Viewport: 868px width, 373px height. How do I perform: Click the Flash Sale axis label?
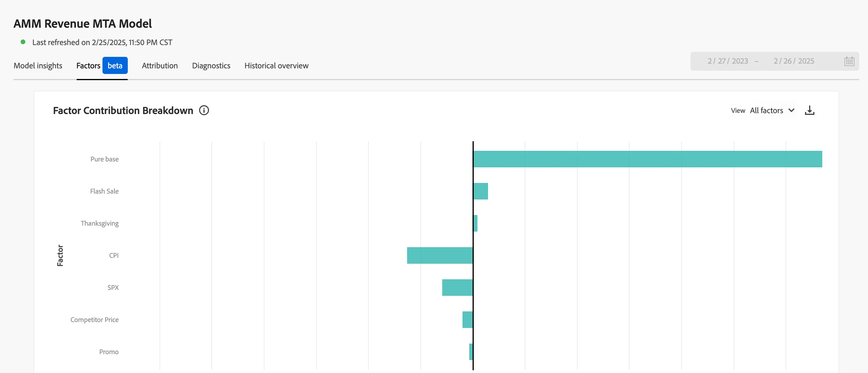click(104, 191)
